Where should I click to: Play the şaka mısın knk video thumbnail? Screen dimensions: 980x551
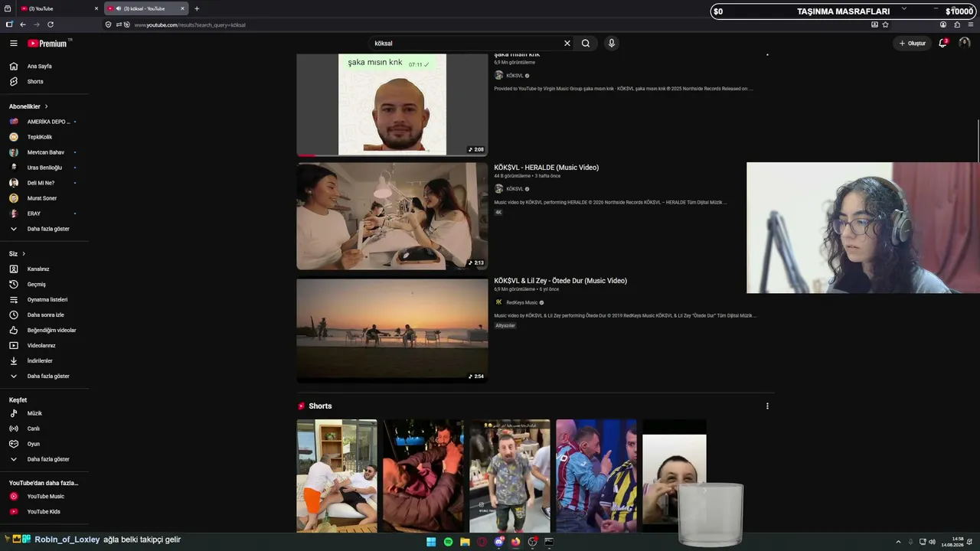coord(392,104)
